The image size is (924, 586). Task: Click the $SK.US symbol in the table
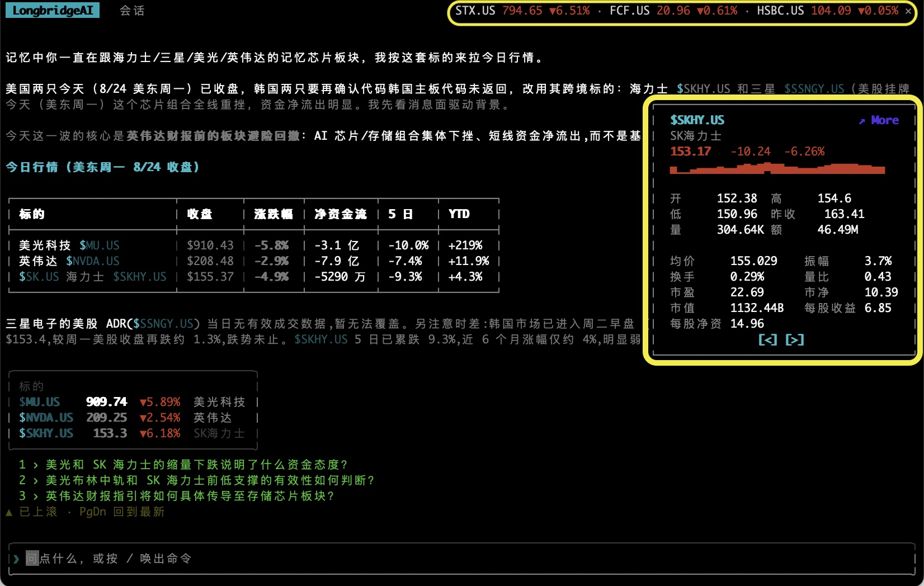(39, 277)
